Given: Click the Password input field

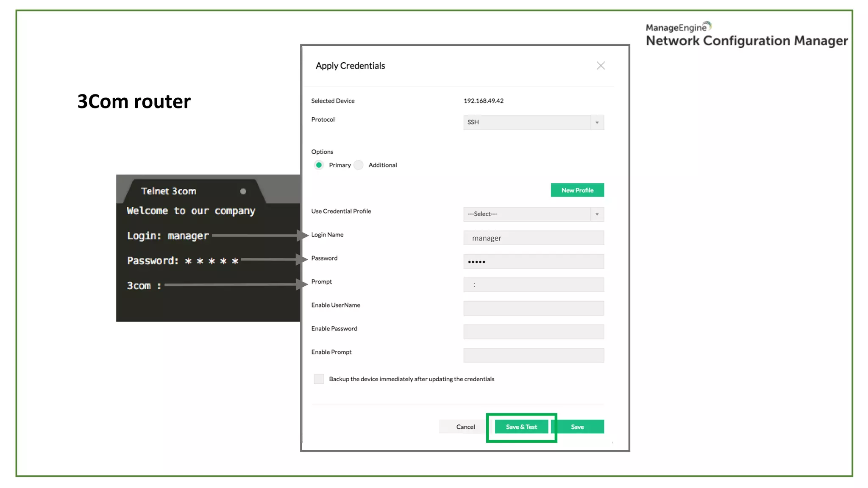Looking at the screenshot, I should point(534,261).
